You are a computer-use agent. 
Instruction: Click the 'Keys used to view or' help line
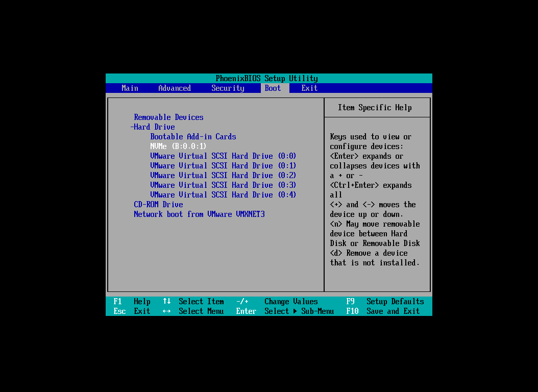pos(371,136)
